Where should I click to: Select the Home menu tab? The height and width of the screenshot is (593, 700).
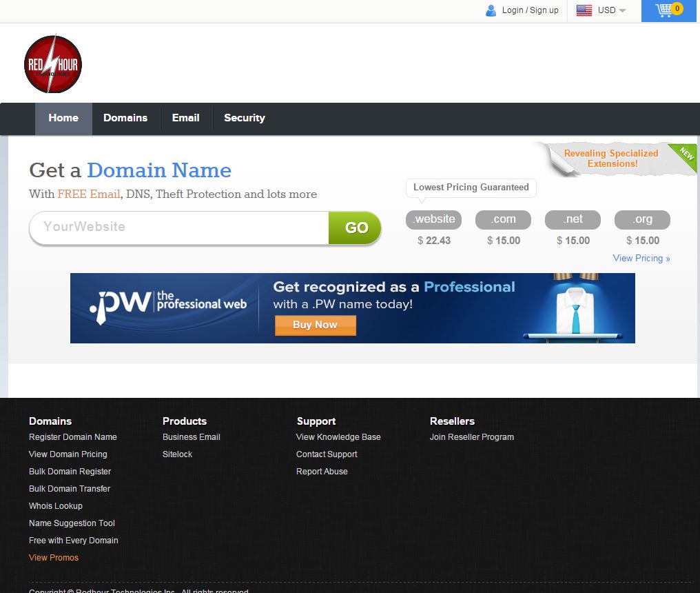point(63,119)
